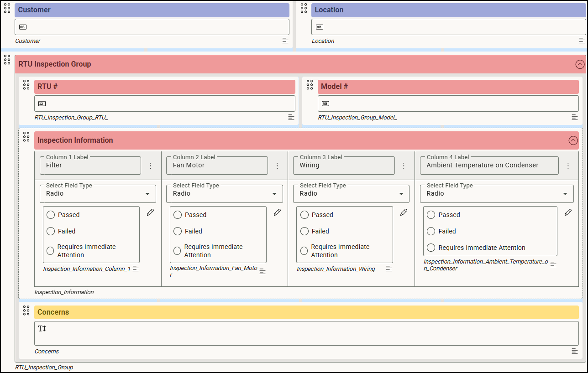Click the pencil edit icon for Wiring options
The image size is (588, 373).
click(x=404, y=212)
